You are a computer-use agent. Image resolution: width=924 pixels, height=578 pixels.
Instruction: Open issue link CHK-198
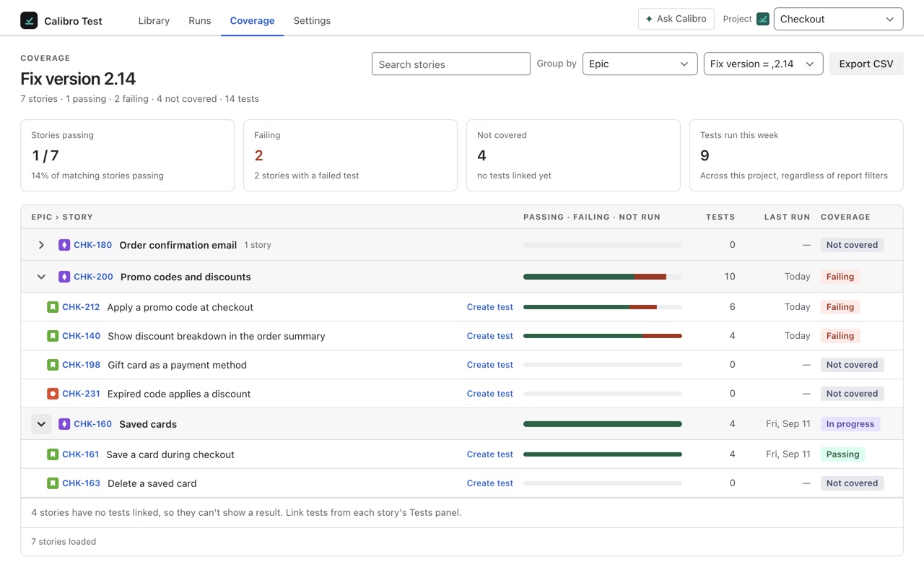pos(82,365)
